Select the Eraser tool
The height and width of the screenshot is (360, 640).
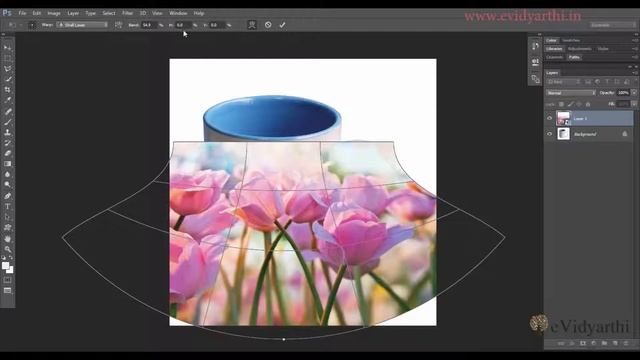point(7,153)
